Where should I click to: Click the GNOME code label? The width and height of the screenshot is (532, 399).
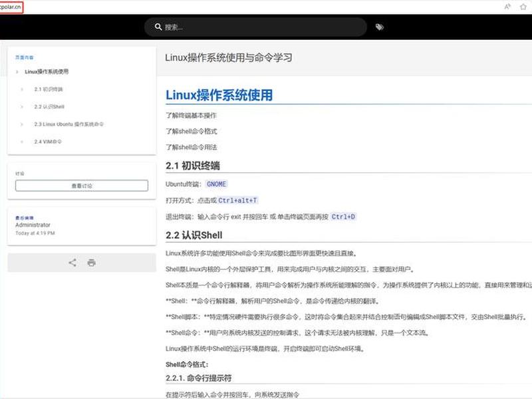pos(217,184)
